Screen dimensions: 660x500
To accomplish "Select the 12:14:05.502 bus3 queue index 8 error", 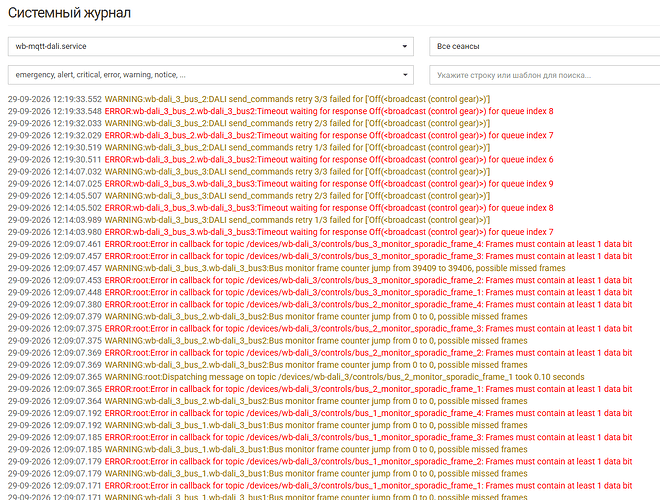I will click(280, 208).
